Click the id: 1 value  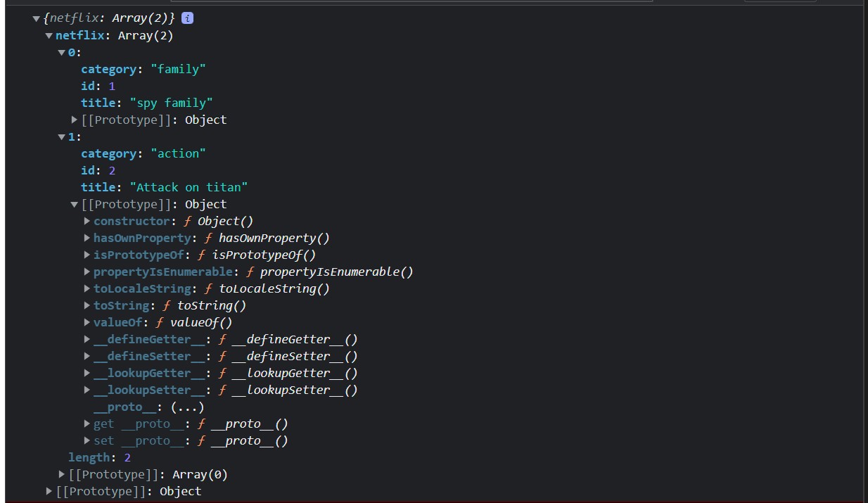[112, 86]
